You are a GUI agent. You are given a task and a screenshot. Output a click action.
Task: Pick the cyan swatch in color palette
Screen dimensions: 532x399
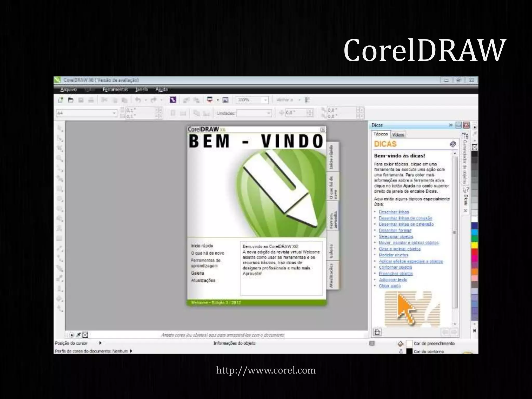[x=475, y=232]
